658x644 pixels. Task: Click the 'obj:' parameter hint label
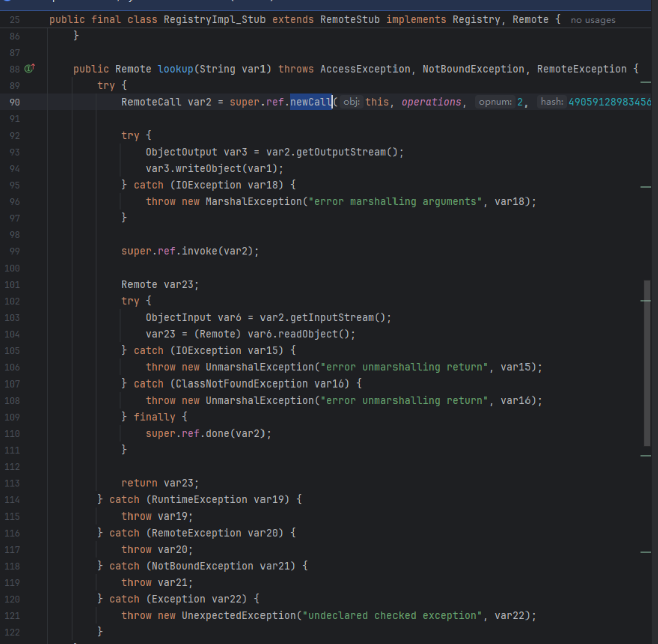351,102
